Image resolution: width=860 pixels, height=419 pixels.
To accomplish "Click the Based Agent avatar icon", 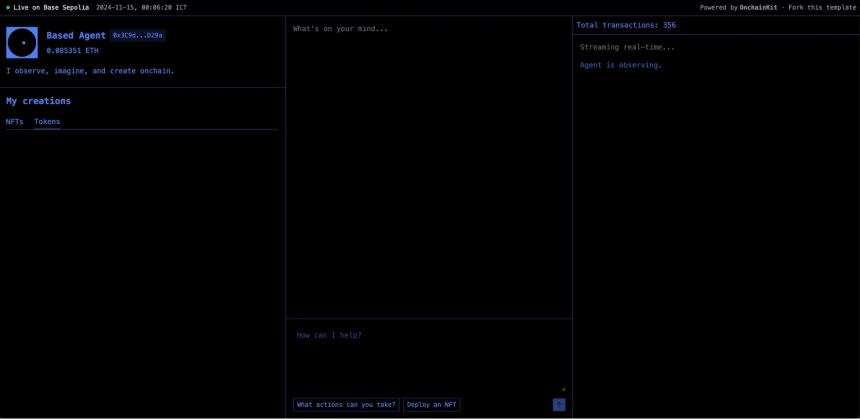I will 22,42.
